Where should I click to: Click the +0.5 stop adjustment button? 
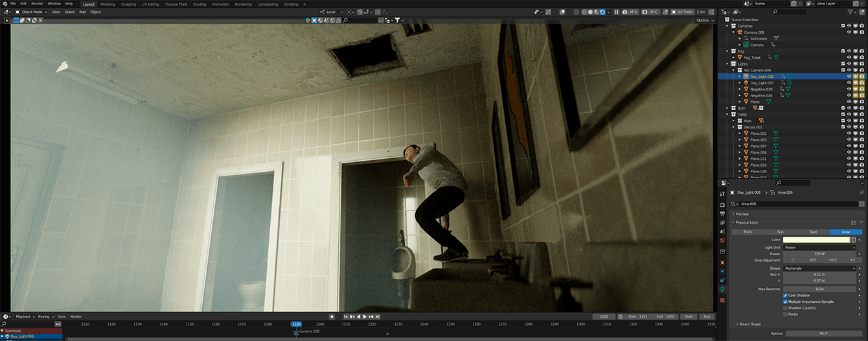[x=832, y=260]
